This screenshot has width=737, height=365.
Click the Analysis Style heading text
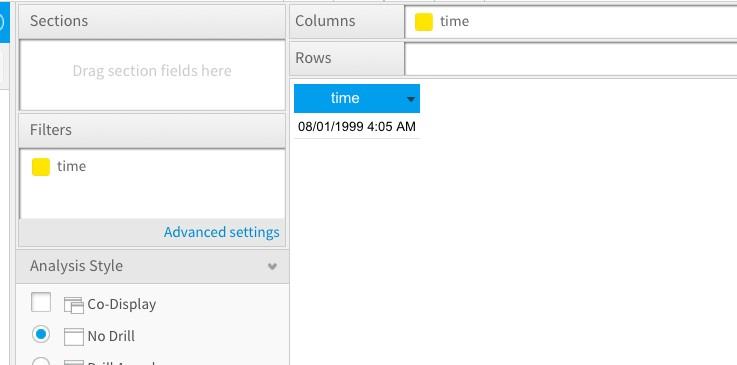point(77,266)
